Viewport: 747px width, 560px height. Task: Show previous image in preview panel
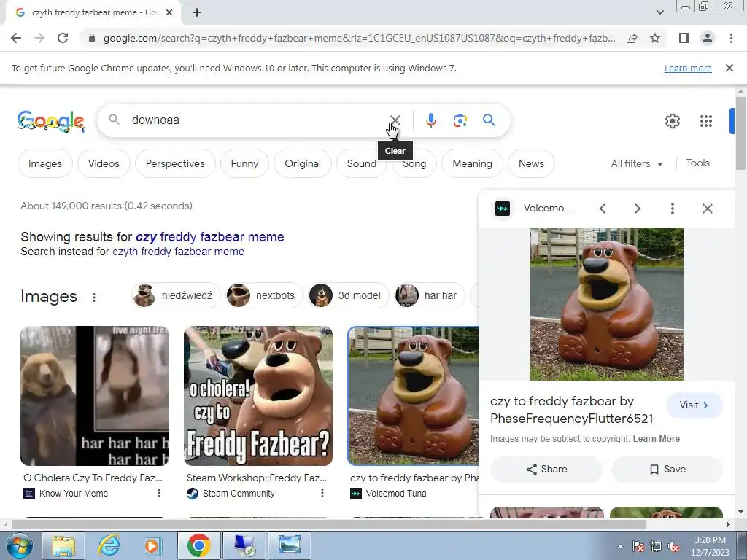tap(603, 209)
